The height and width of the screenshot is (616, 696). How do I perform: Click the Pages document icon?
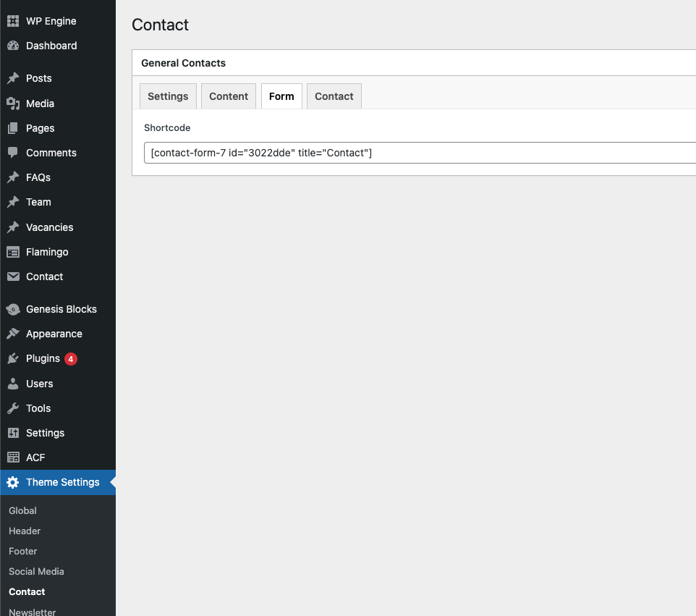pos(13,128)
